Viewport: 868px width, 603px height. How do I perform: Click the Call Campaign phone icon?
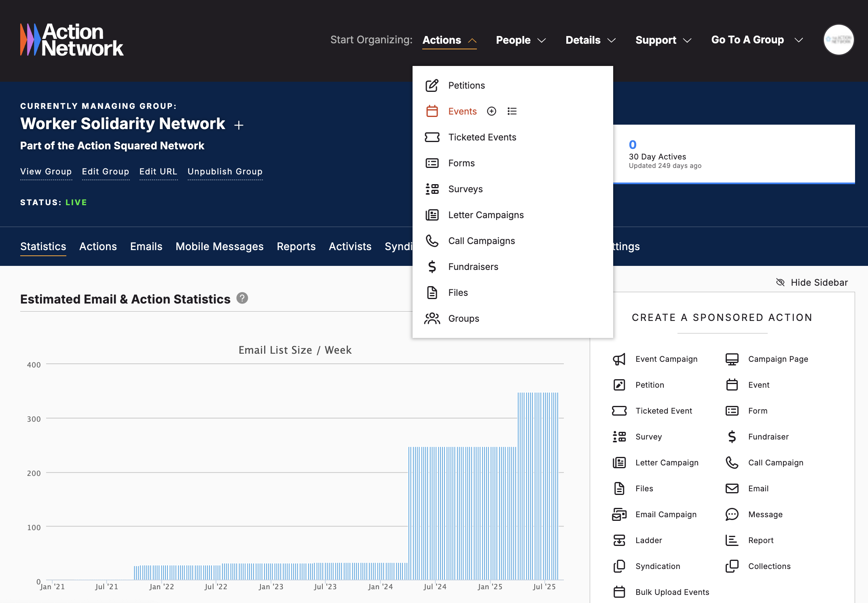point(732,463)
